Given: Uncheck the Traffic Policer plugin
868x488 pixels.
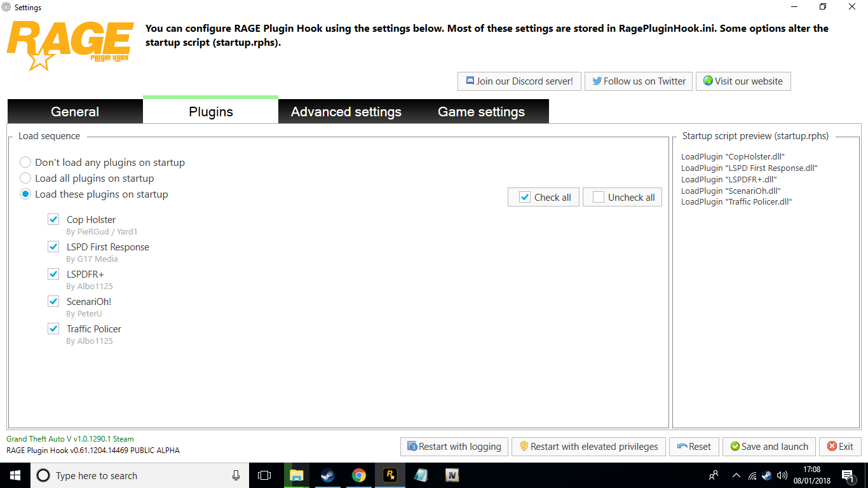Looking at the screenshot, I should 53,329.
